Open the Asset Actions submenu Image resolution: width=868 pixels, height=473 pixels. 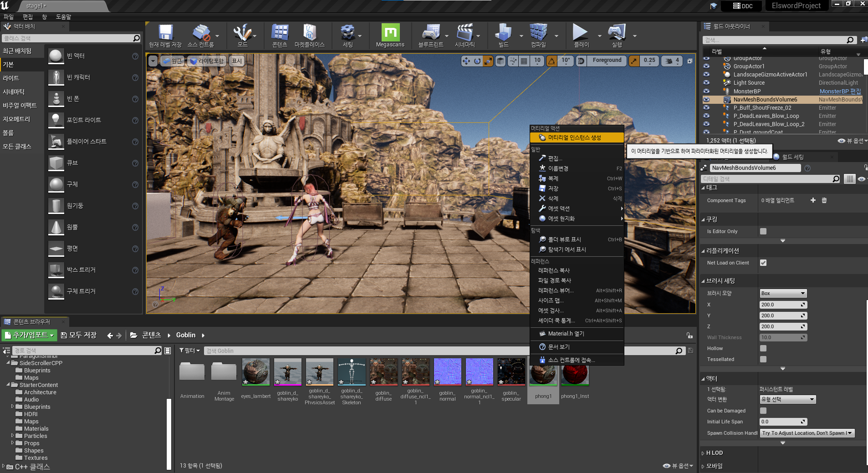pyautogui.click(x=577, y=209)
